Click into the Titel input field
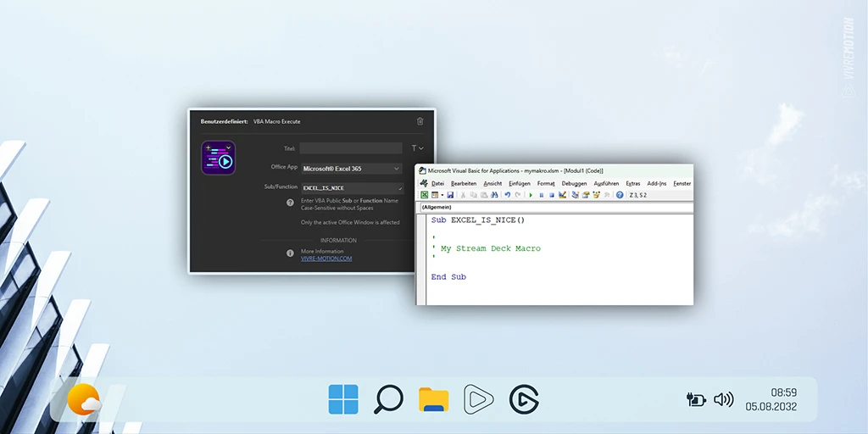The width and height of the screenshot is (868, 434). (351, 148)
